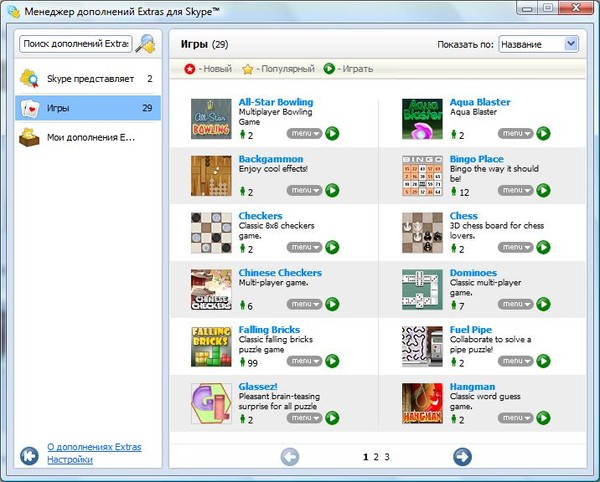The height and width of the screenshot is (482, 600).
Task: Click the back arrow icon in sidebar
Action: (29, 456)
